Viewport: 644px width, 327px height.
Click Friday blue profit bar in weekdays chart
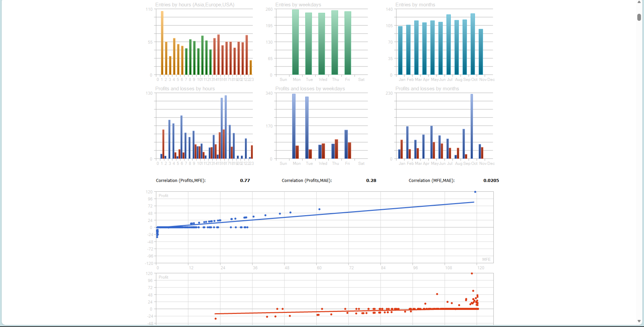[x=346, y=144]
